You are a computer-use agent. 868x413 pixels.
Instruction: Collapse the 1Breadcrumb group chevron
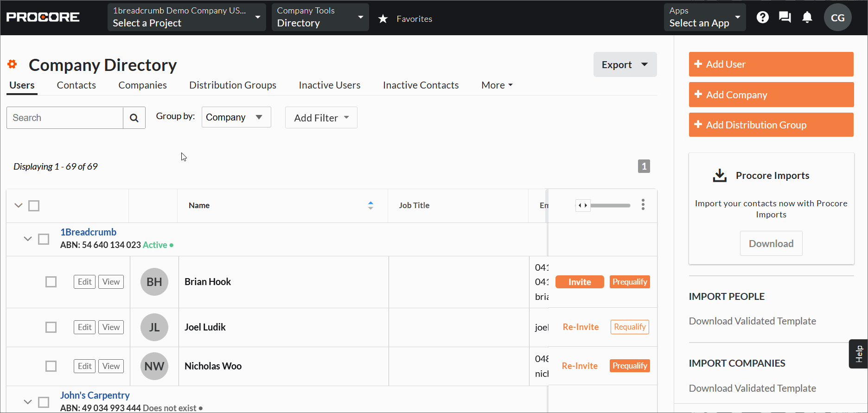point(28,239)
